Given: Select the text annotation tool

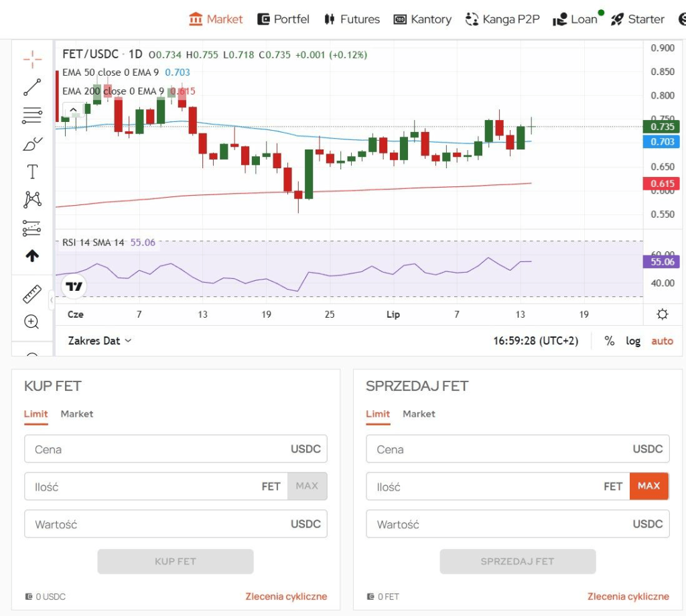Looking at the screenshot, I should (32, 172).
